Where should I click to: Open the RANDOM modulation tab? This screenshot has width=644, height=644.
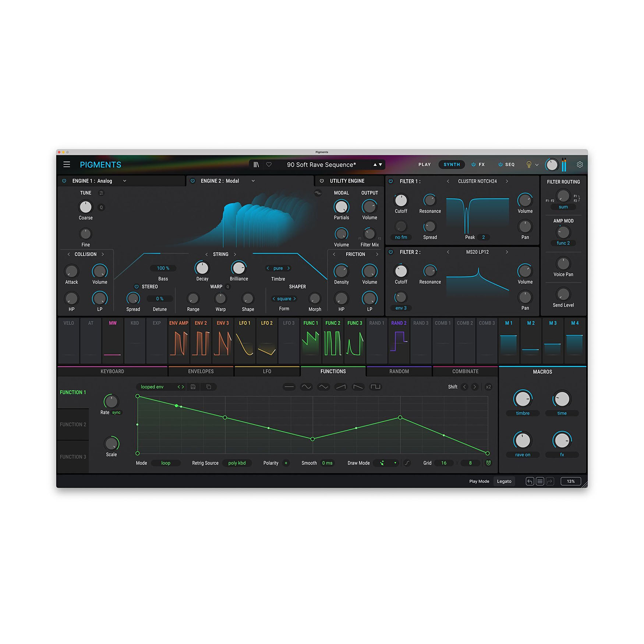point(399,371)
